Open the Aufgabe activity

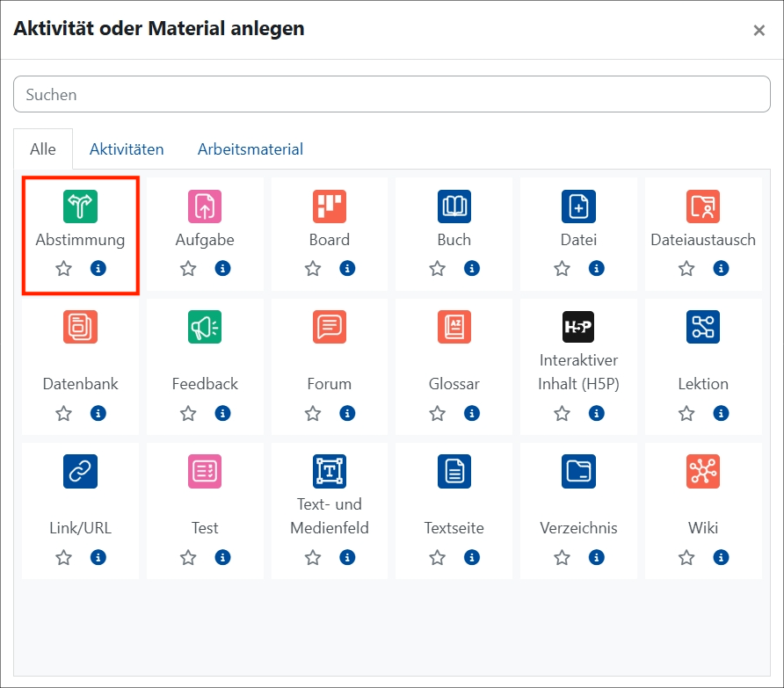coord(205,206)
